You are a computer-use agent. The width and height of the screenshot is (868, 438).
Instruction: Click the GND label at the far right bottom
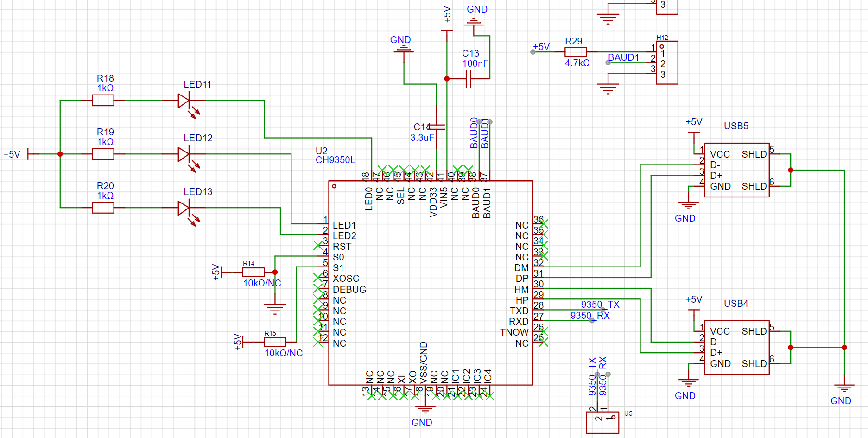[x=841, y=401]
